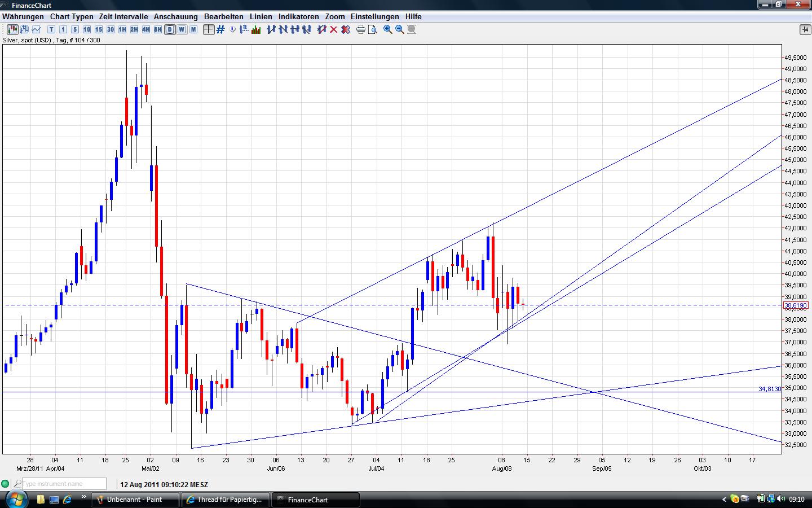
Task: Click the Silver, spot (USD) chart title
Action: click(x=51, y=41)
